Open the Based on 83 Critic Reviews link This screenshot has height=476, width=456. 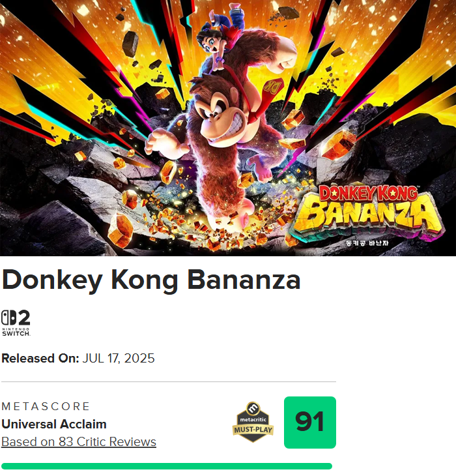click(x=79, y=442)
